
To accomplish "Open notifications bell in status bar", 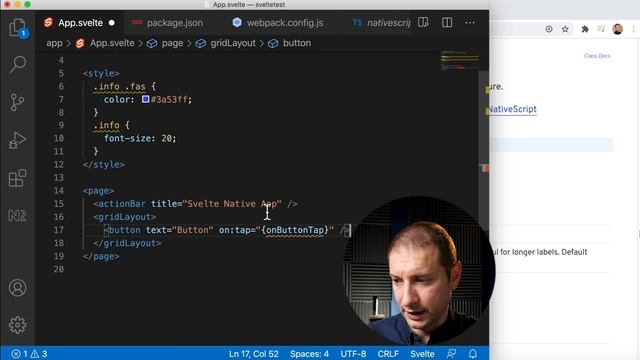I will coord(473,353).
